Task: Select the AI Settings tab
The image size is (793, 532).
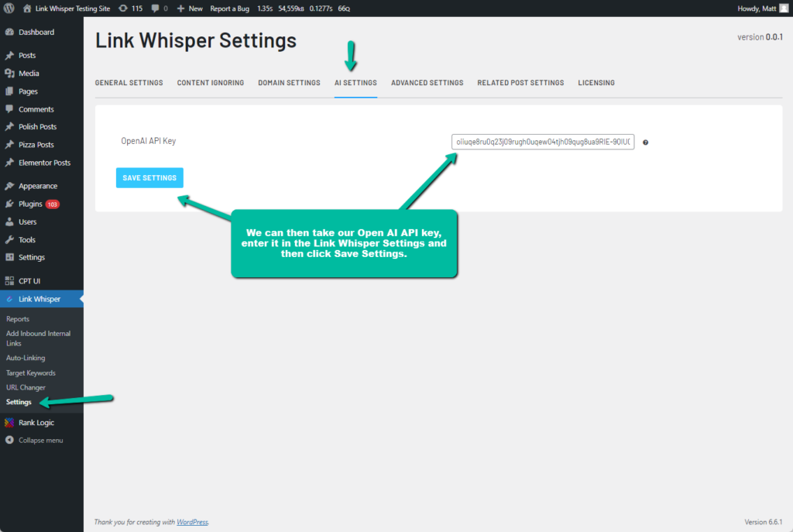Action: click(355, 82)
